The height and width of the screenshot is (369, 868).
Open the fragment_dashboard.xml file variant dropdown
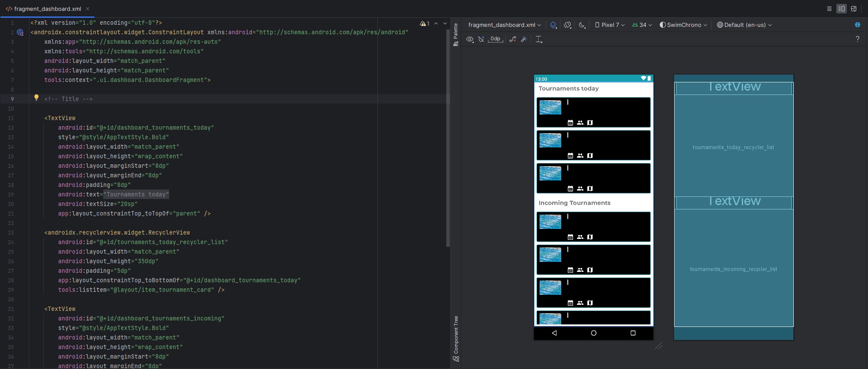[x=504, y=25]
